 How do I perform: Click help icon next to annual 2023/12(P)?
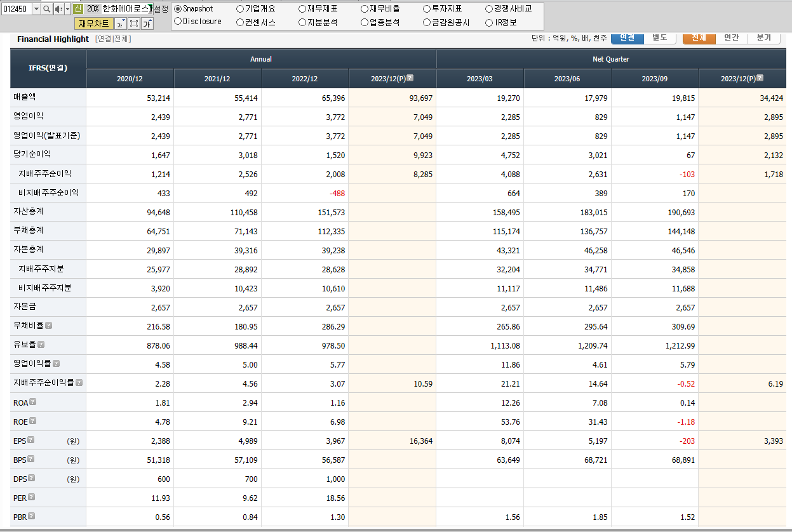point(410,78)
